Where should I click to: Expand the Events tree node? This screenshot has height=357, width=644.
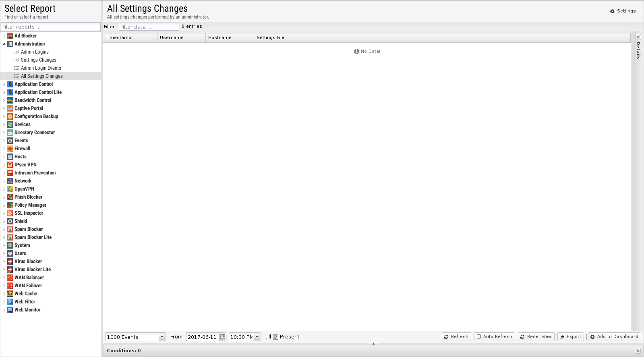(x=4, y=141)
